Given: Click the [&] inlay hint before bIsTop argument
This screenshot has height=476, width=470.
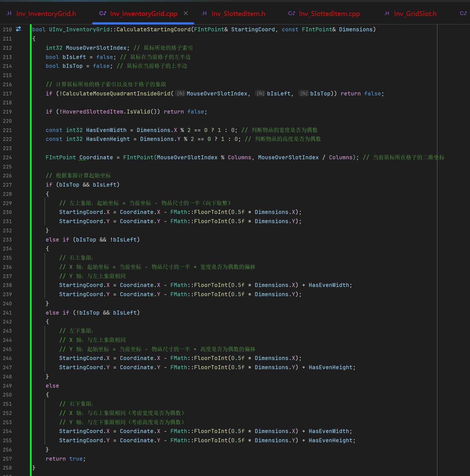Looking at the screenshot, I should pyautogui.click(x=304, y=93).
